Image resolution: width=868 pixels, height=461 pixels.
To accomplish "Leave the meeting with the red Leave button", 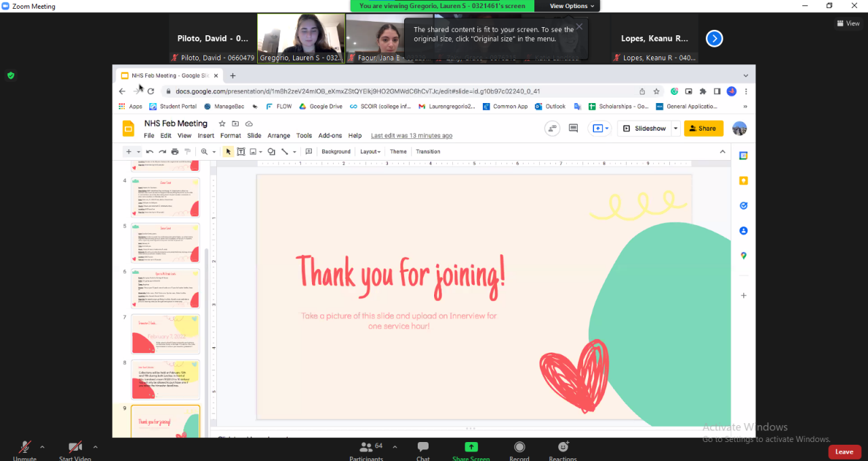I will [844, 452].
